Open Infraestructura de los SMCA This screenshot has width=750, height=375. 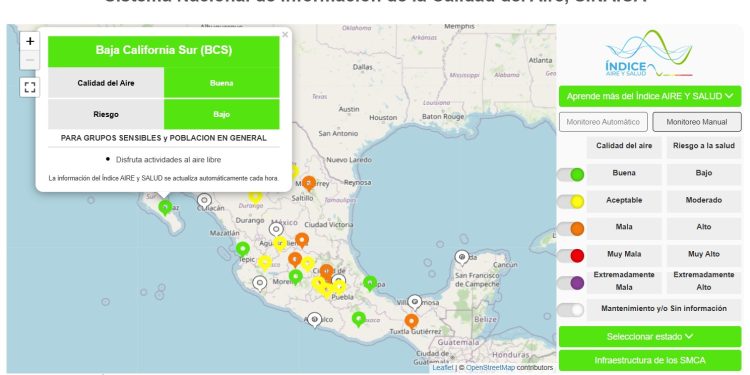click(650, 360)
